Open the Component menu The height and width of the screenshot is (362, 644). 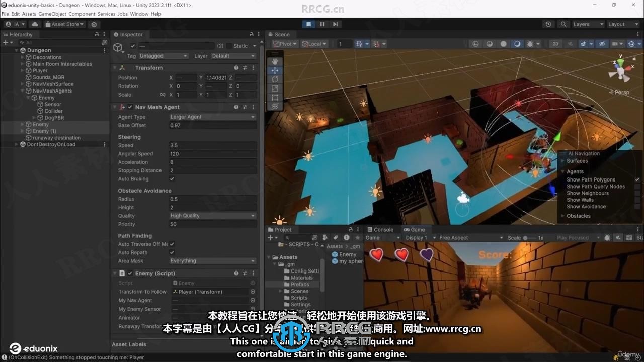pyautogui.click(x=82, y=14)
